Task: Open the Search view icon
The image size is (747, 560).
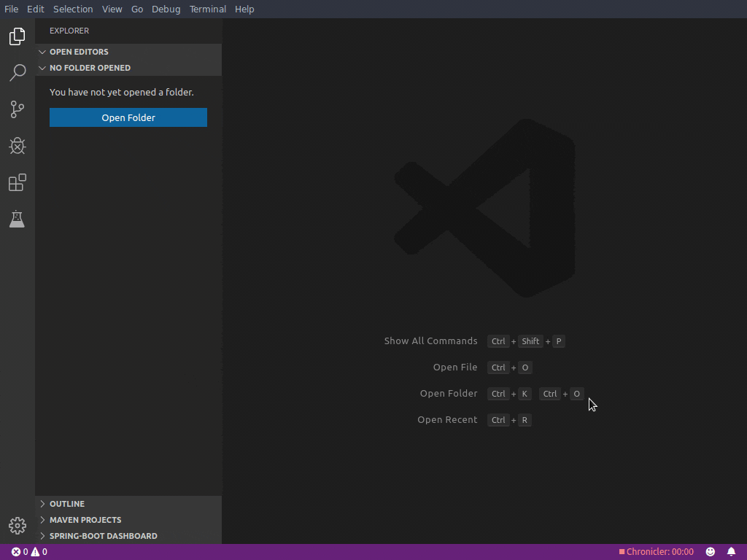Action: pyautogui.click(x=18, y=72)
